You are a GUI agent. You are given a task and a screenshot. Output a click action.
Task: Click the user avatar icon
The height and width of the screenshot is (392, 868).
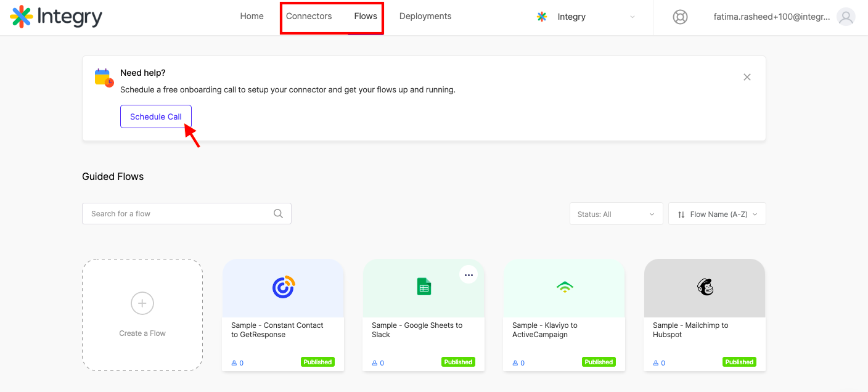846,17
